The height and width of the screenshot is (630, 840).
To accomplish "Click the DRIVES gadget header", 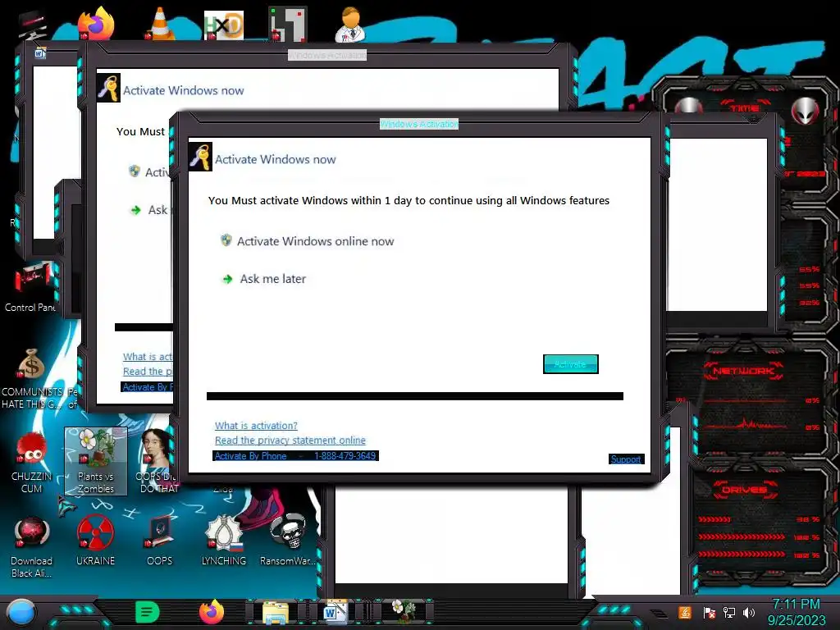I will (743, 490).
